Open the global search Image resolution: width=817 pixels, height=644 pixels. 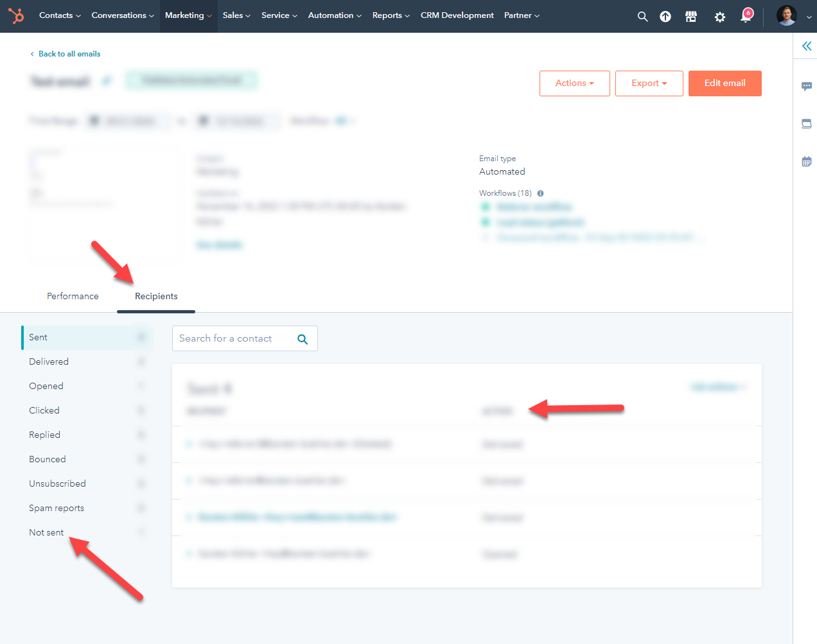click(642, 16)
